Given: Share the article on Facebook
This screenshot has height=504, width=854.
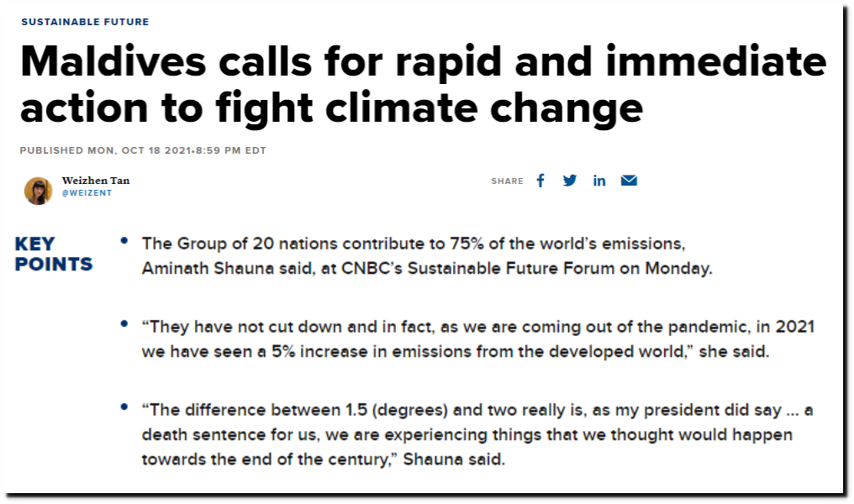Looking at the screenshot, I should pos(540,181).
